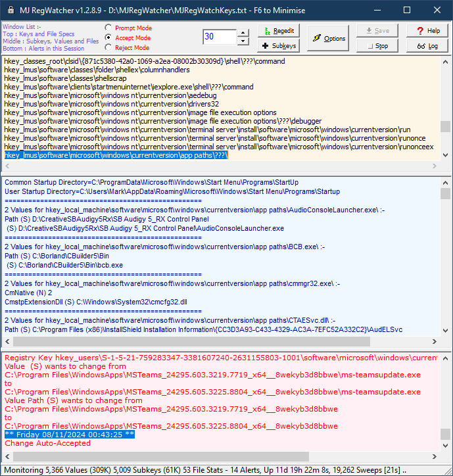The height and width of the screenshot is (476, 453).
Task: Click the BCB.exe values header line
Action: pyautogui.click(x=164, y=247)
